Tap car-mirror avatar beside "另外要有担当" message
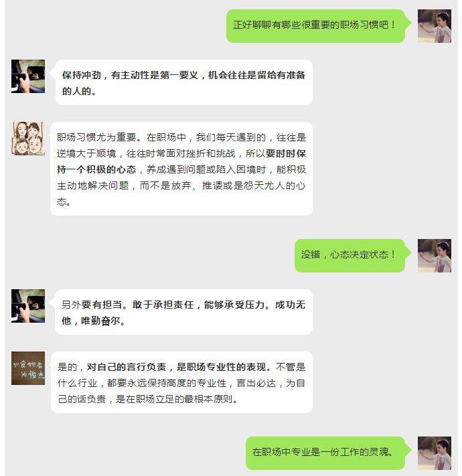The width and height of the screenshot is (462, 476). point(28,306)
